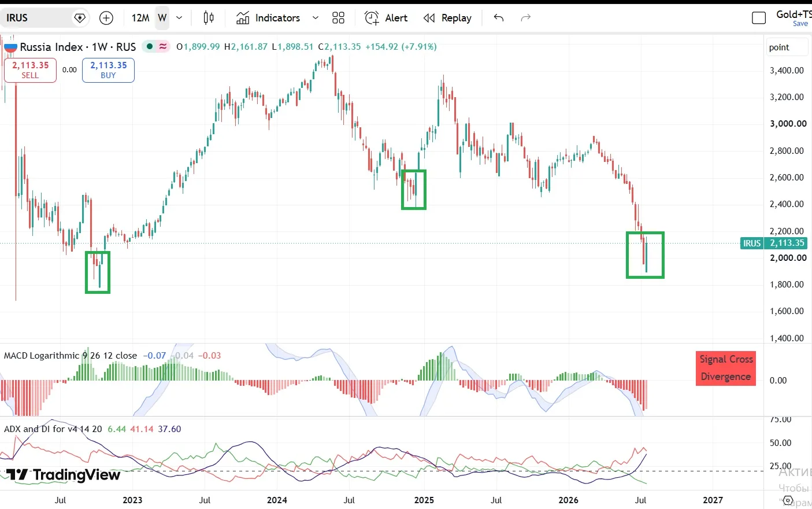Click the 2,113.35 BUY button
The height and width of the screenshot is (509, 812).
108,70
